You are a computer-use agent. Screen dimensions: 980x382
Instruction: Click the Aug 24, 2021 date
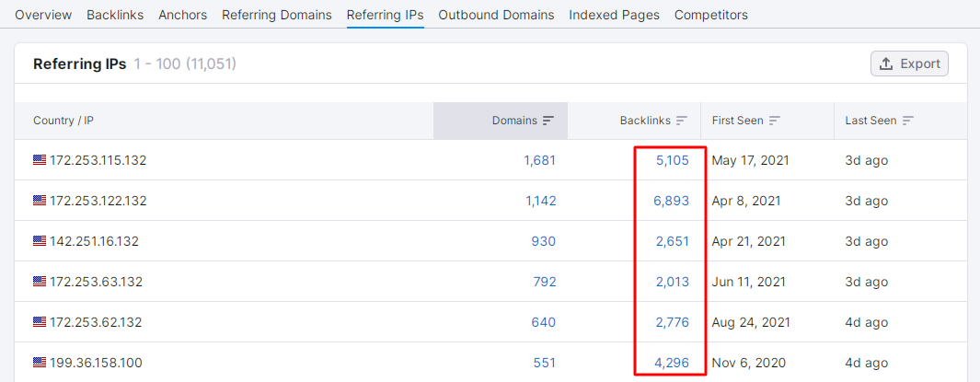(x=751, y=322)
